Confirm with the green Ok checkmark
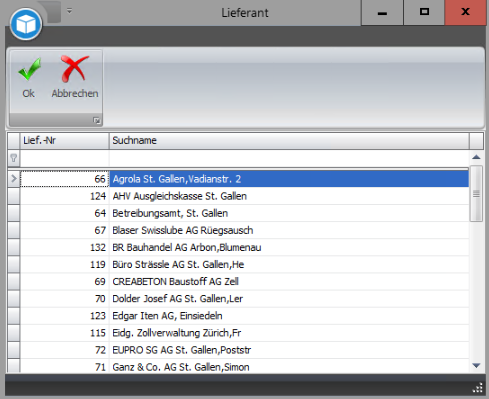 coord(29,78)
